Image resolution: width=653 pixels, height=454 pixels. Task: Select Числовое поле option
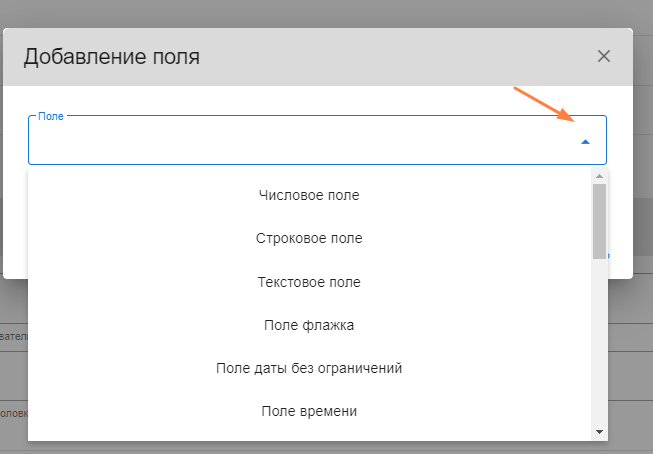tap(309, 195)
